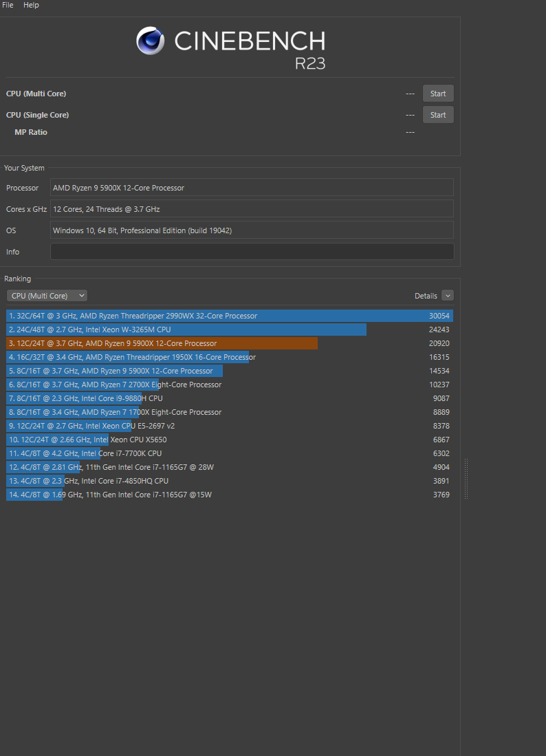546x756 pixels.
Task: Click the 24243 score value
Action: click(439, 330)
